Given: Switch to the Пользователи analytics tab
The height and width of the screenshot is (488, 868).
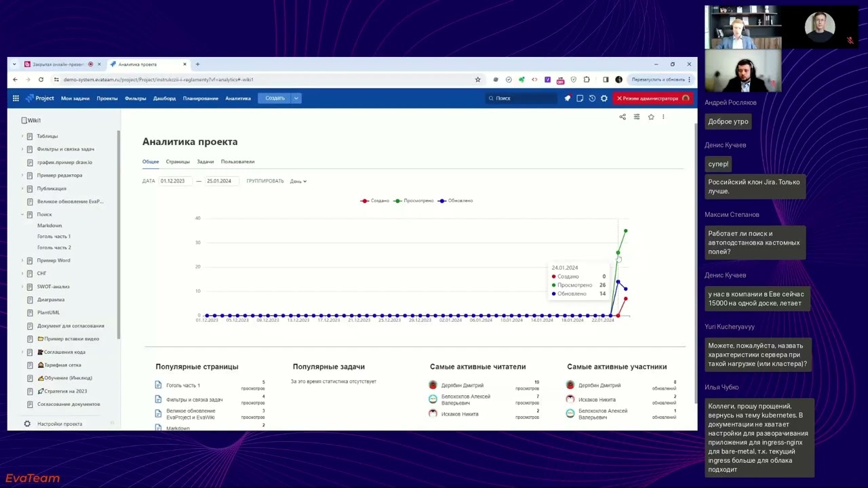Looking at the screenshot, I should [x=237, y=161].
